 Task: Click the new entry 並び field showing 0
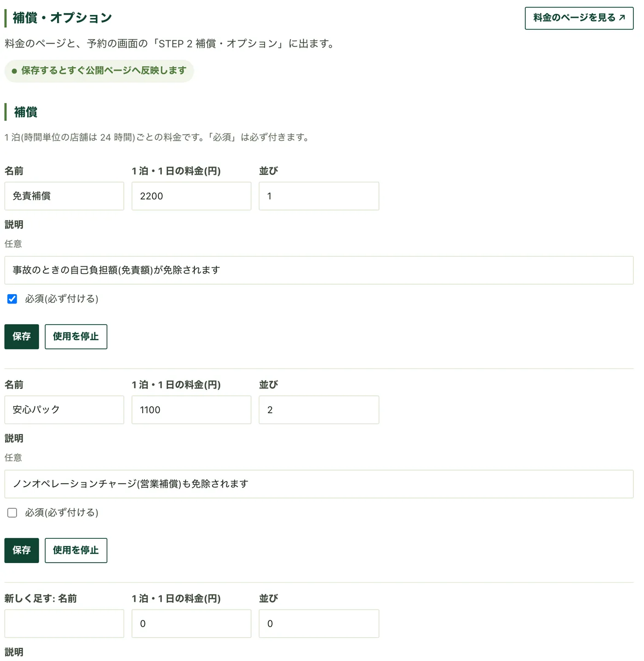click(319, 623)
